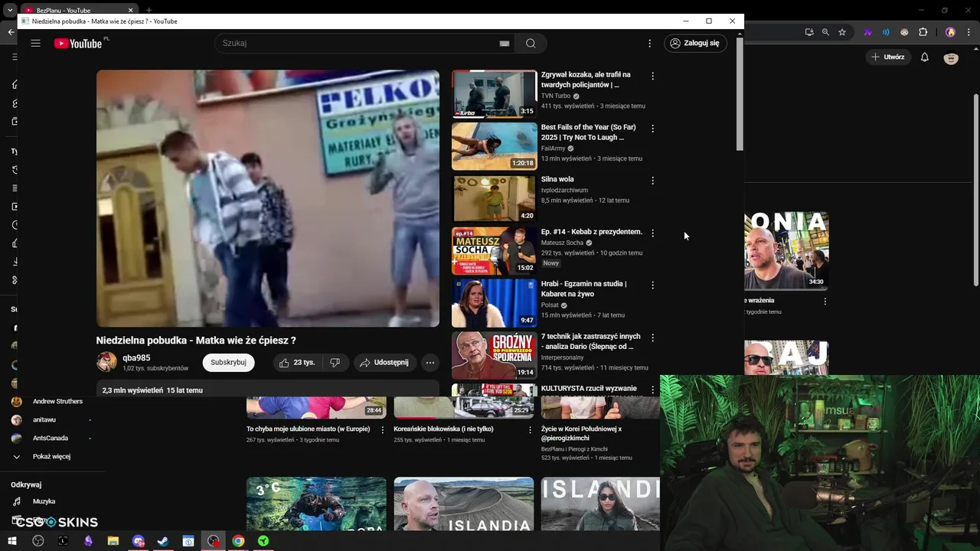
Task: Dislike the video with thumbs-down
Action: (x=335, y=363)
